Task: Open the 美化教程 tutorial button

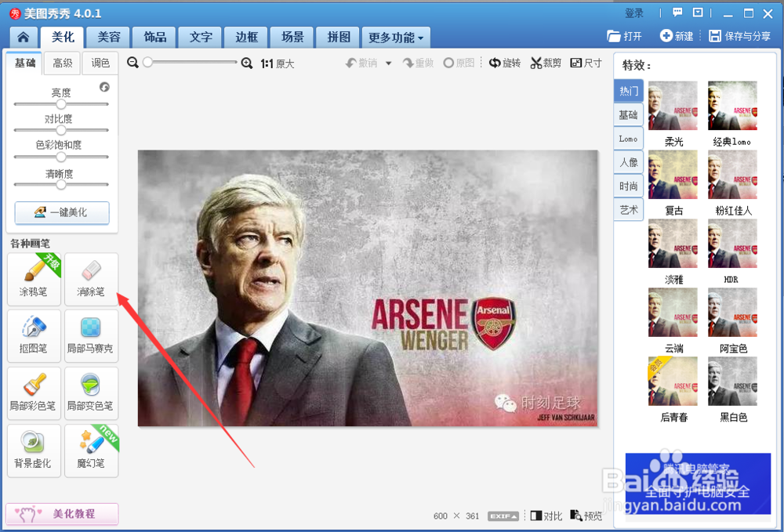Action: tap(62, 513)
